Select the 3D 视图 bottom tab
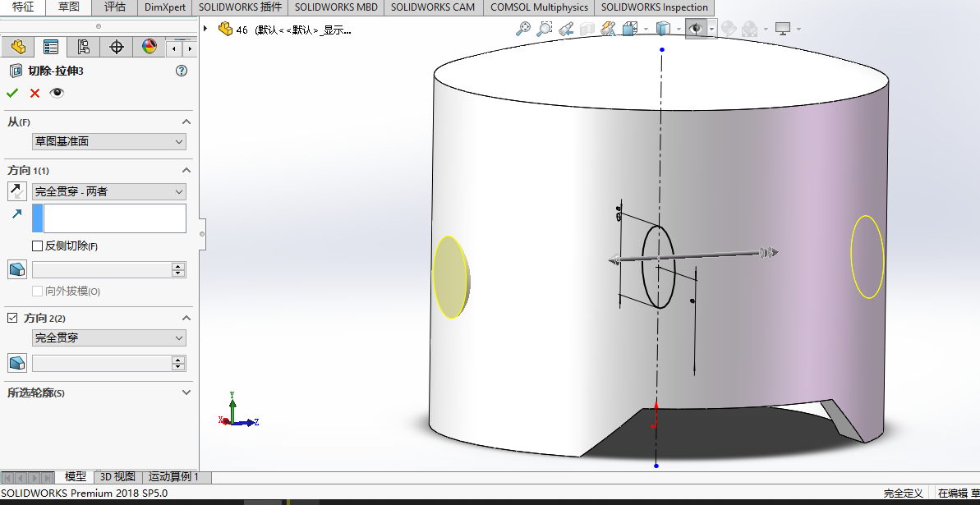980x505 pixels. 117,477
